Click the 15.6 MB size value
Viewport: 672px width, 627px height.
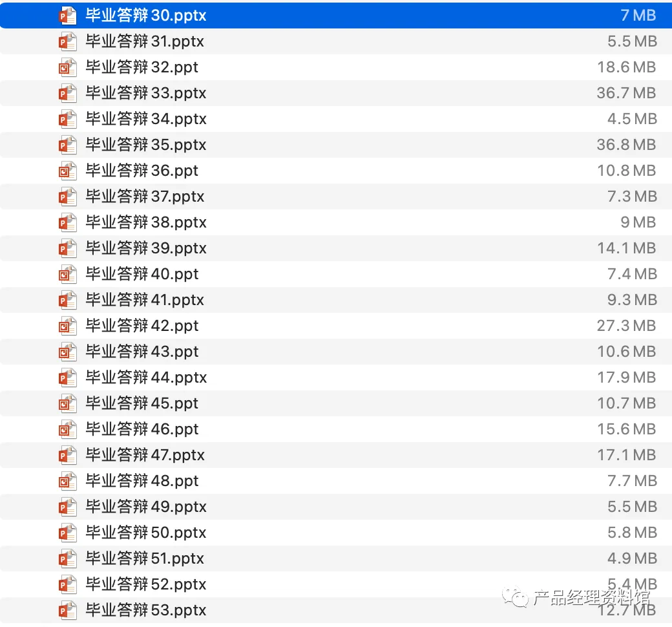(627, 429)
